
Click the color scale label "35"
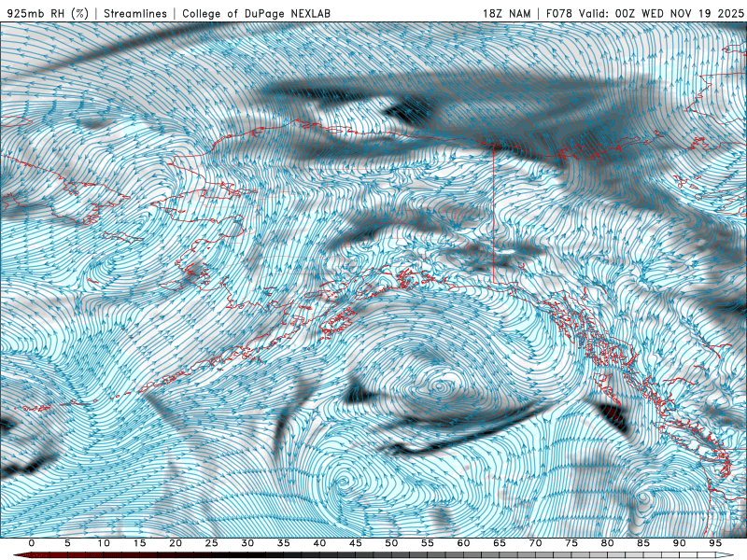pyautogui.click(x=284, y=543)
